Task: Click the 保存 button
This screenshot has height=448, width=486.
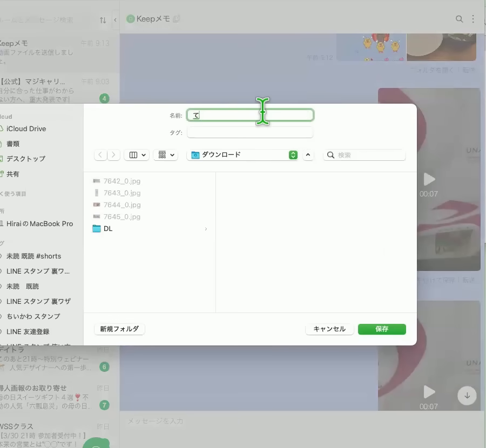Action: point(382,329)
